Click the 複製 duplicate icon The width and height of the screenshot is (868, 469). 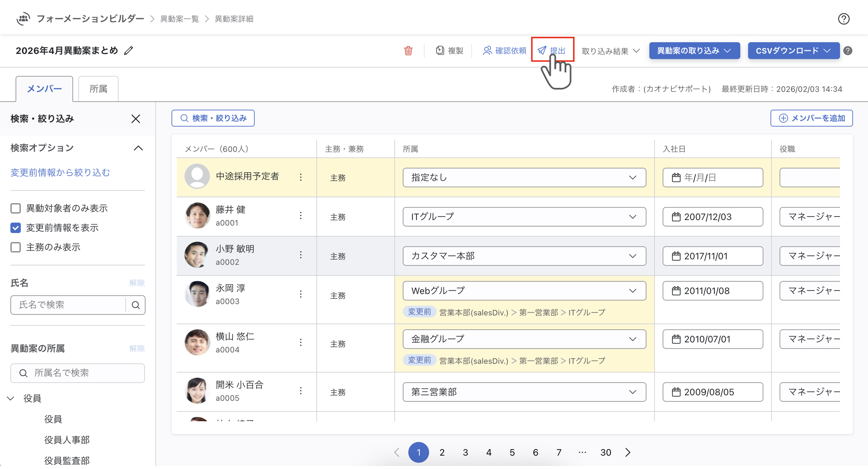[x=440, y=51]
